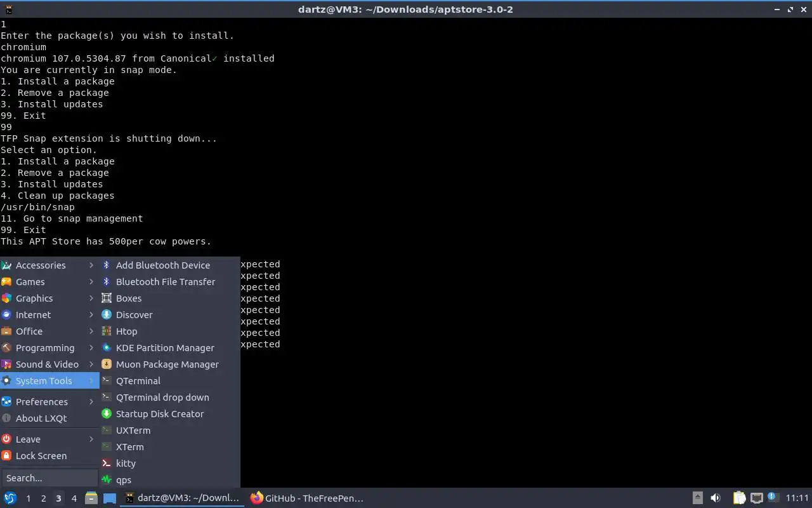Click the 'Select an option.' line
This screenshot has height=508, width=812.
[49, 150]
